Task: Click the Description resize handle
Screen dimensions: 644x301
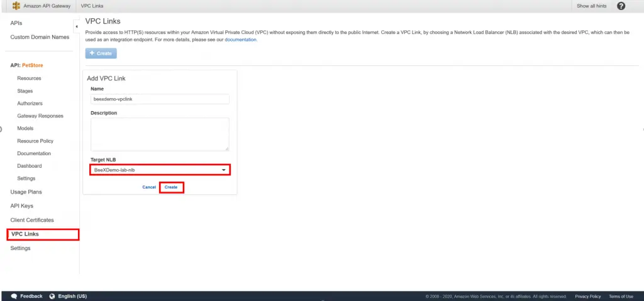Action: tap(226, 149)
